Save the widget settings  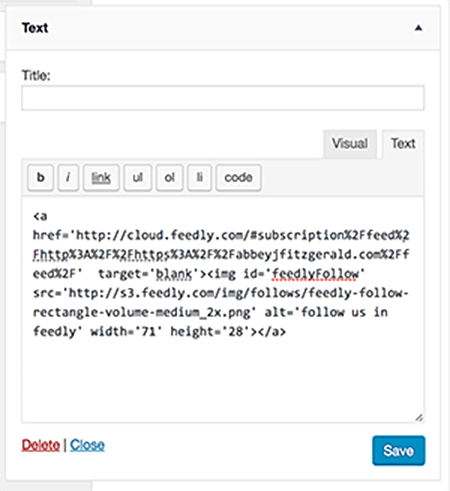399,450
